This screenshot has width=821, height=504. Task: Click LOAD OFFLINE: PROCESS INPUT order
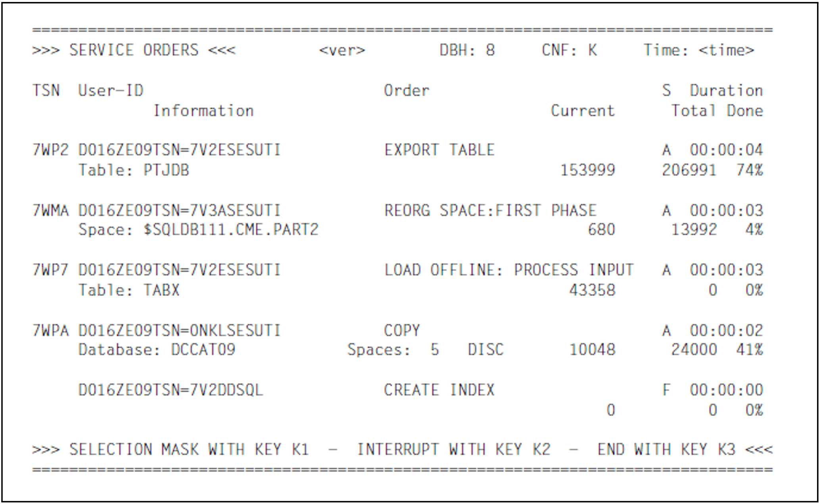click(508, 270)
